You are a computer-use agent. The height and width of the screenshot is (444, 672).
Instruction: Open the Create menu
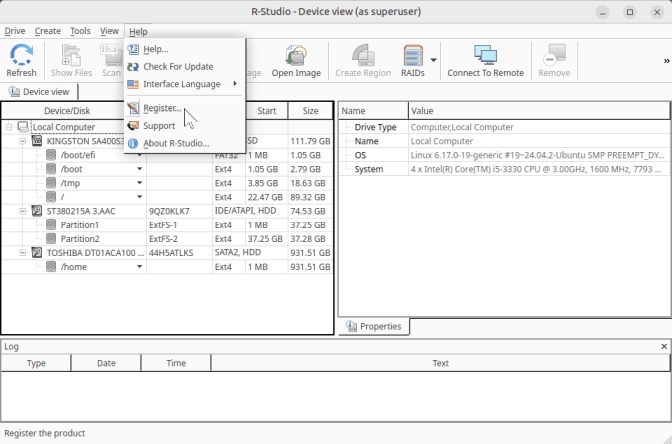[x=48, y=31]
